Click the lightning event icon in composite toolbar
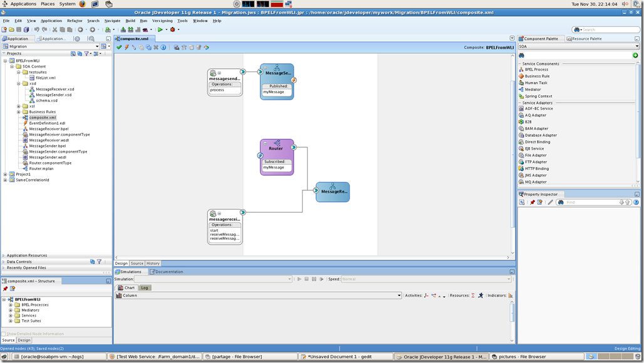The height and width of the screenshot is (363, 644). click(127, 47)
